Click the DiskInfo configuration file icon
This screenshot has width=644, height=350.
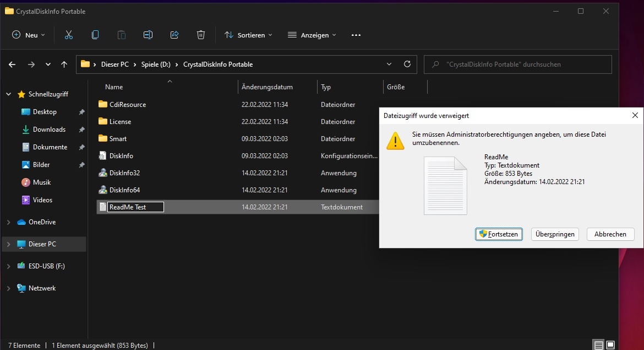click(103, 155)
